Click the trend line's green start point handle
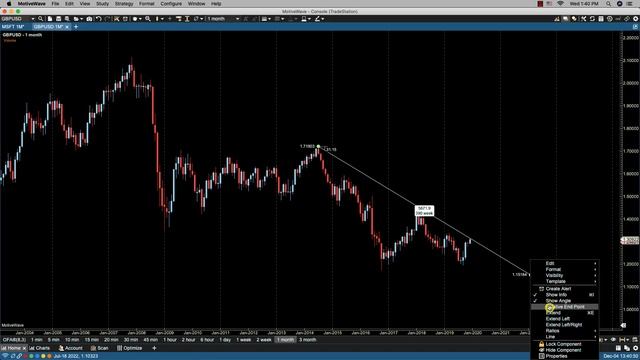Viewport: 640px width, 360px height. pyautogui.click(x=318, y=147)
